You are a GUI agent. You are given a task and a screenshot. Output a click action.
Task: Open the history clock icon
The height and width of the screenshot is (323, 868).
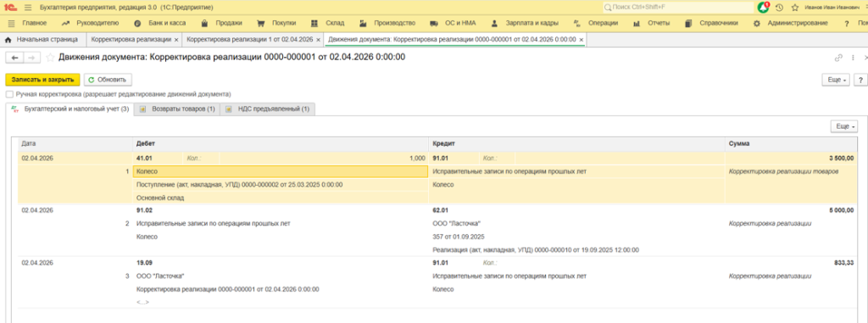point(780,7)
